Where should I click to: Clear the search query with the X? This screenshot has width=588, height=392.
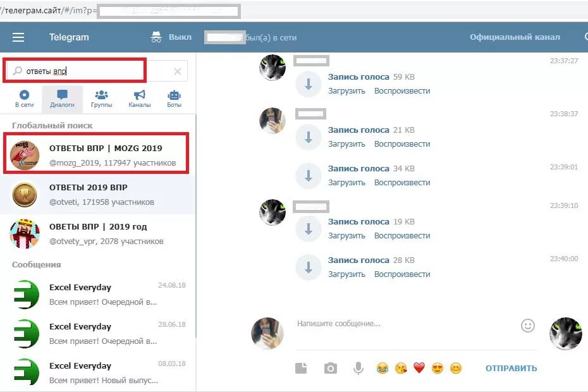(178, 71)
